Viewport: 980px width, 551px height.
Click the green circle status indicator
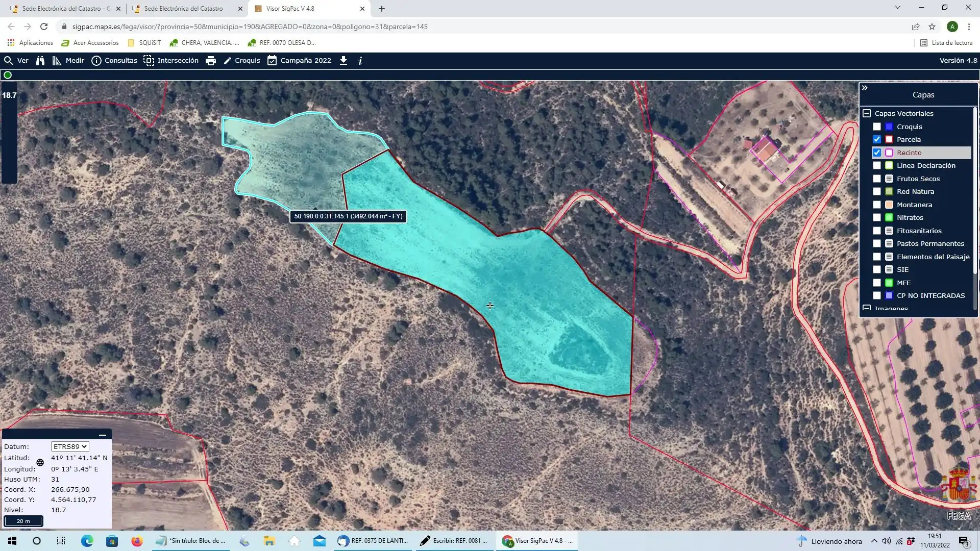coord(8,75)
